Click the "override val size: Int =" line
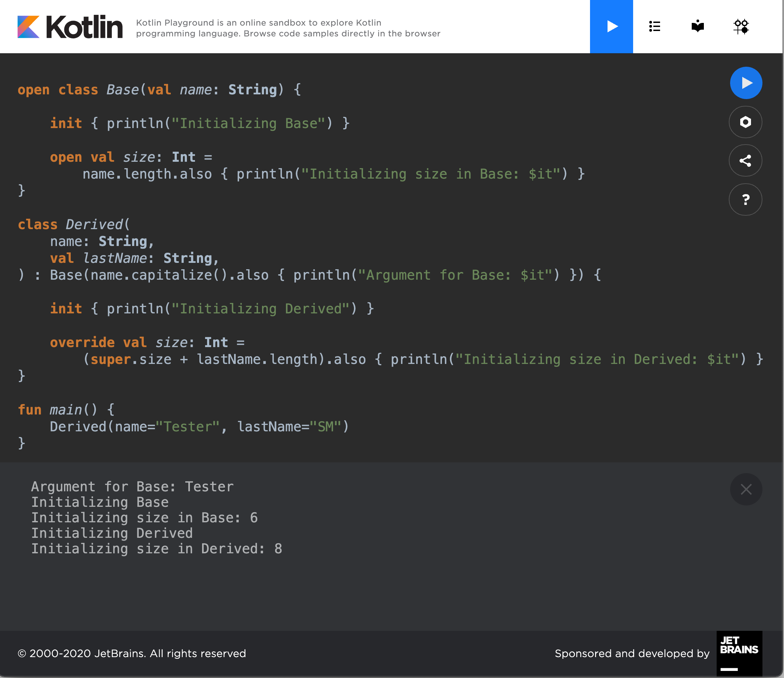 147,342
